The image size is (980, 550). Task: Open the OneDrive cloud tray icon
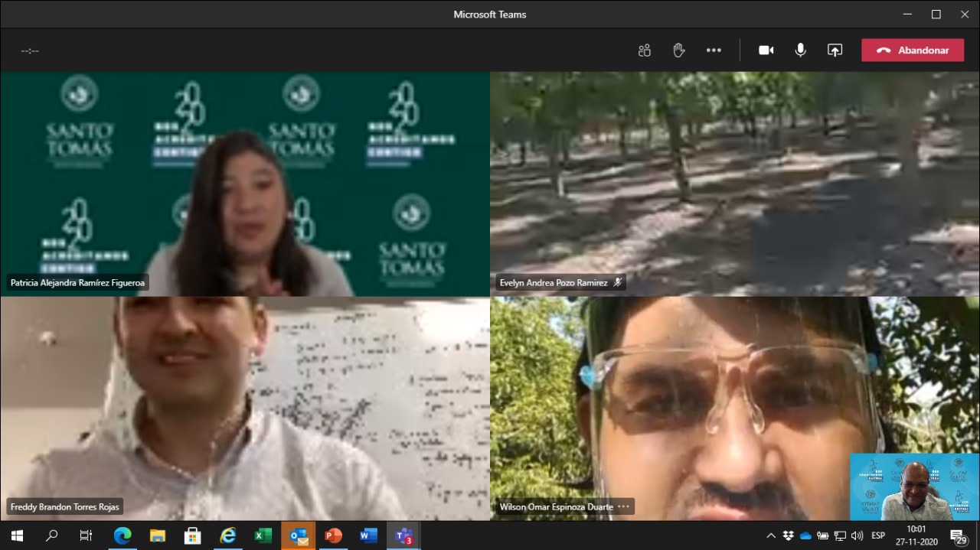pos(805,535)
